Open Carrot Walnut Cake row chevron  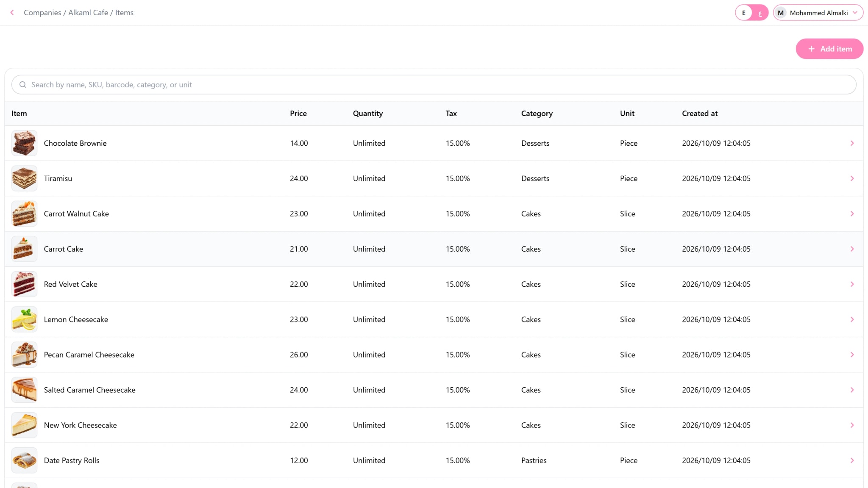(852, 213)
